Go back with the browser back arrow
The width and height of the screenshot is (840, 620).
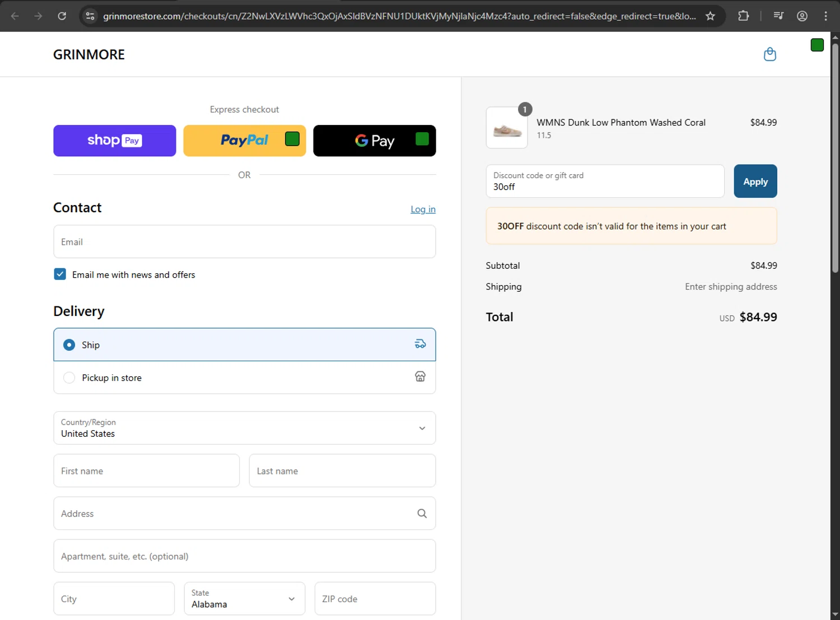point(15,16)
